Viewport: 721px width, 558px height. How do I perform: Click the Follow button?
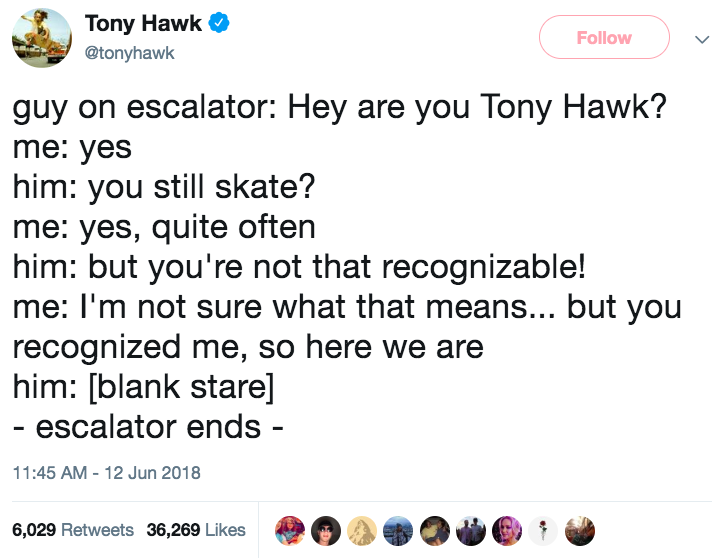point(604,37)
